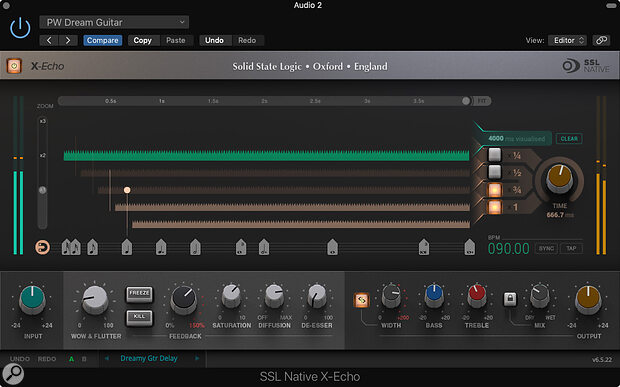Open the PW Dream Guitar preset dropdown
The width and height of the screenshot is (620, 387).
coord(114,23)
